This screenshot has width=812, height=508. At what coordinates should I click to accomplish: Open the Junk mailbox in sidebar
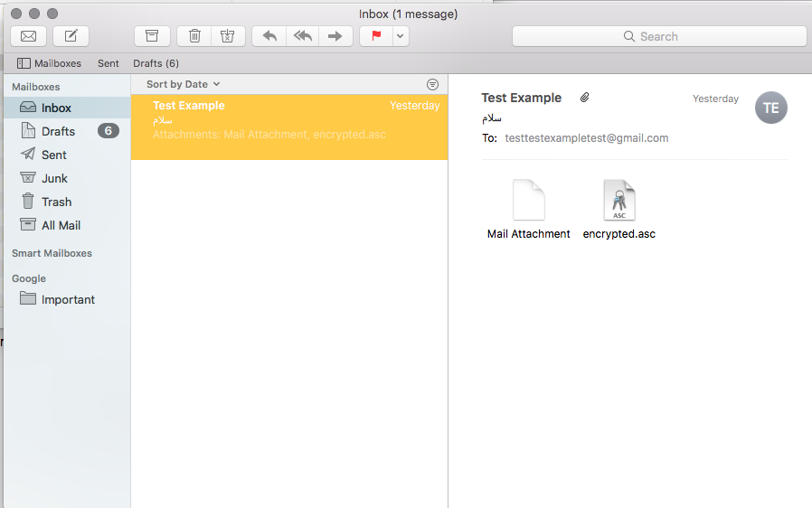click(54, 178)
